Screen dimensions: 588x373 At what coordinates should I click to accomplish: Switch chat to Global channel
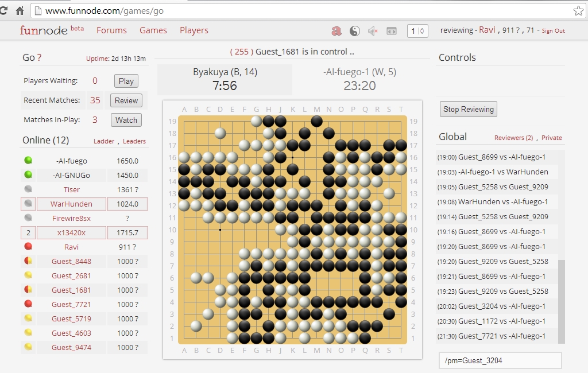453,137
